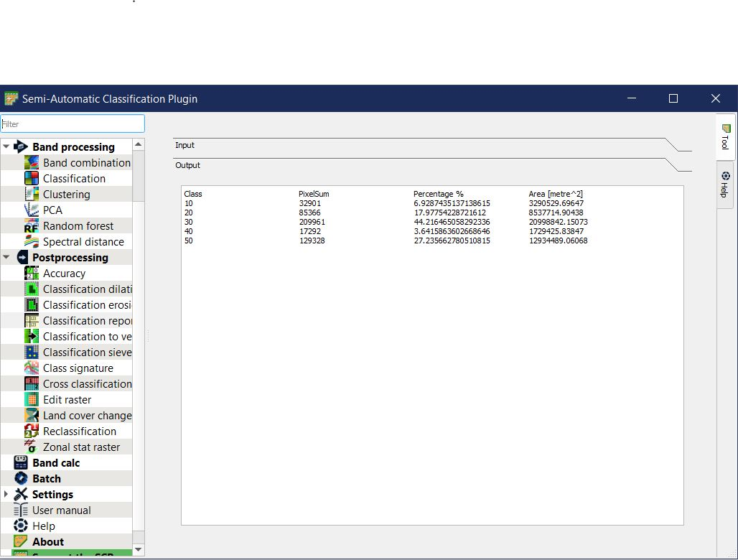Click the Filter search field
This screenshot has height=560, width=738.
(x=73, y=123)
